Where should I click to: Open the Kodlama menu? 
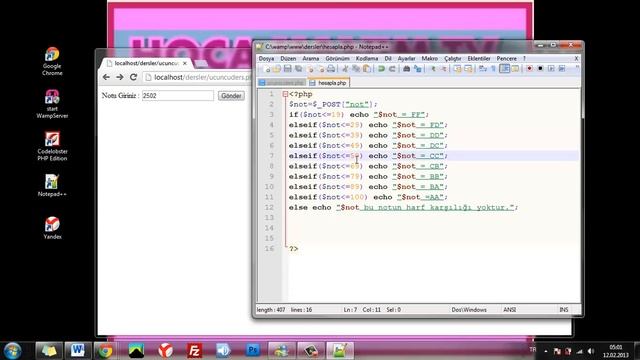[367, 59]
